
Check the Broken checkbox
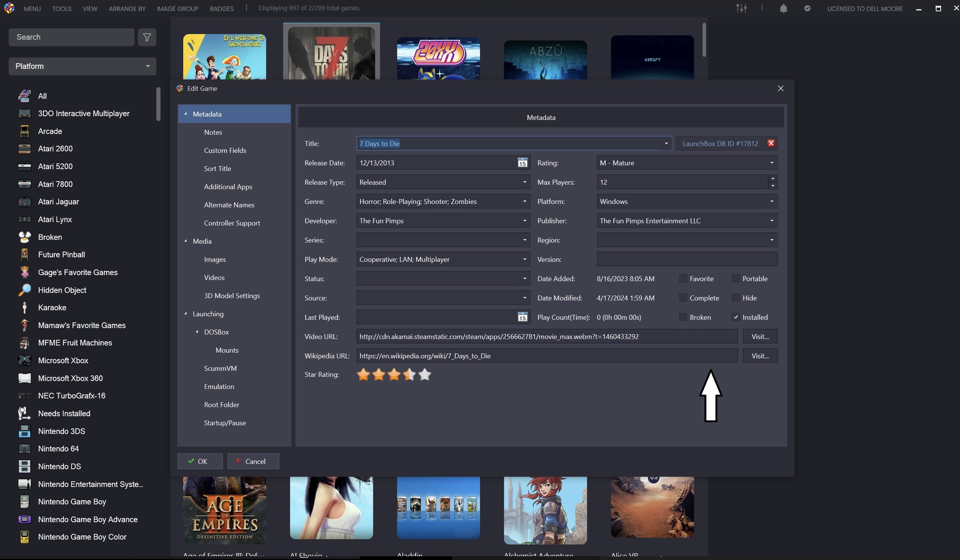click(x=683, y=317)
